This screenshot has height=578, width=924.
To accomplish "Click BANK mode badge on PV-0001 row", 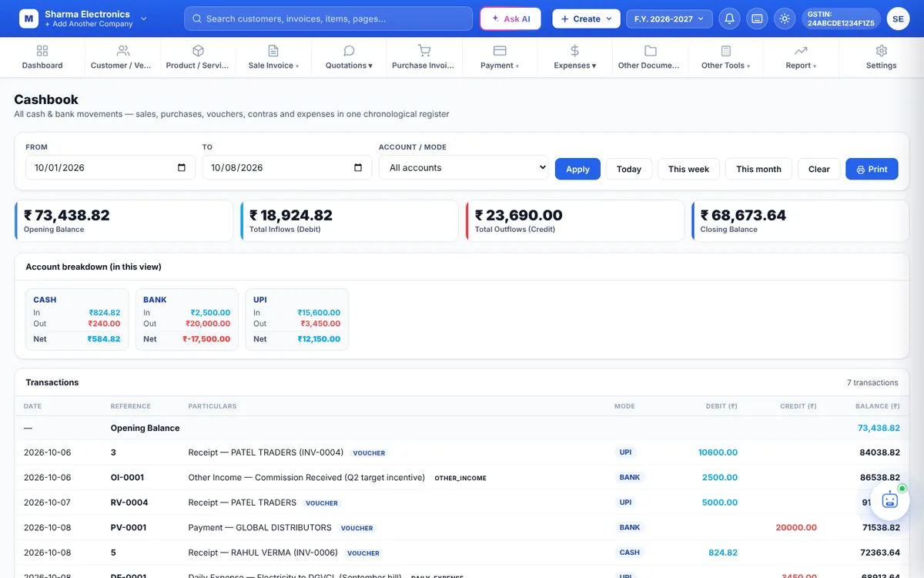I will [630, 528].
